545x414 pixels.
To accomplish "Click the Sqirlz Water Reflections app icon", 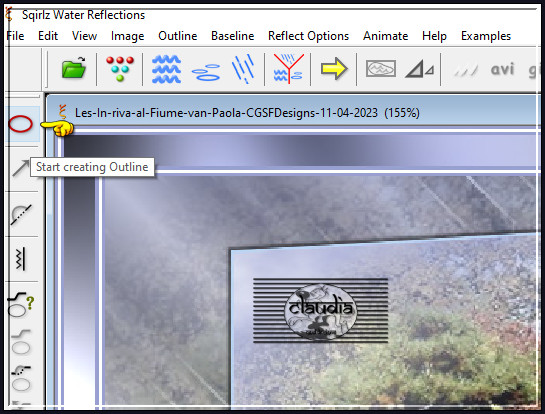I will [9, 15].
